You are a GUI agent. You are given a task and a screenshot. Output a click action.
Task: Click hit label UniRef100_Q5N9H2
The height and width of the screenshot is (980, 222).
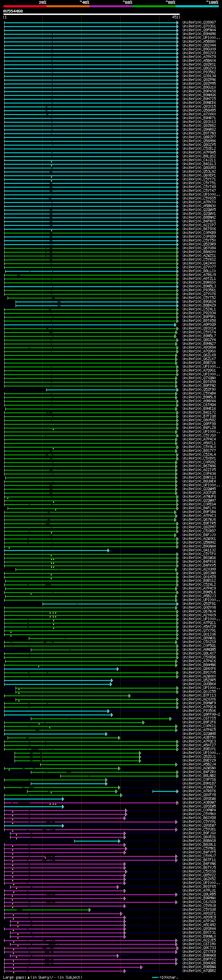click(199, 543)
